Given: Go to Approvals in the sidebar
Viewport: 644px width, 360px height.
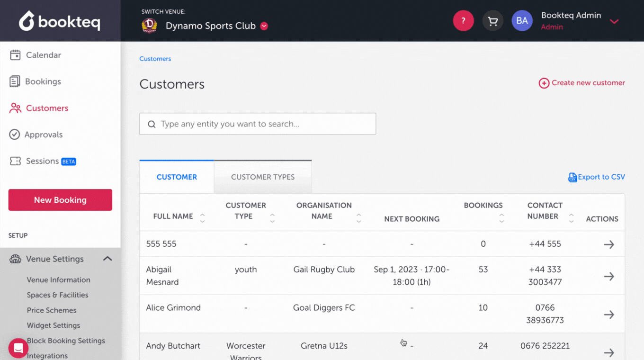Looking at the screenshot, I should (43, 135).
